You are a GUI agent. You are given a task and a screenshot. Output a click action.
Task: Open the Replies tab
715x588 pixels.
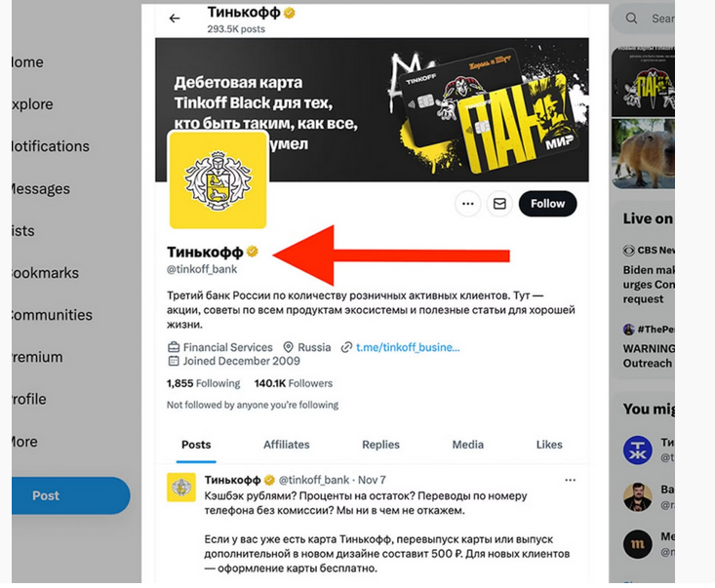(x=380, y=445)
